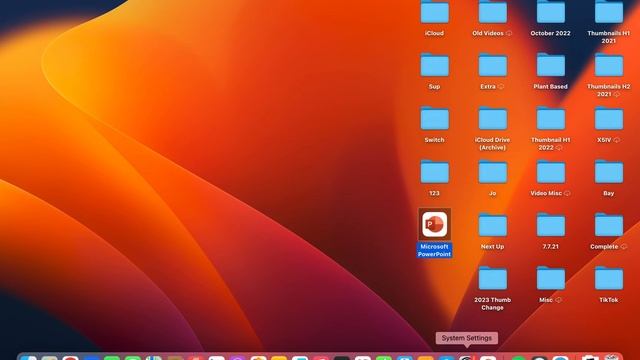The image size is (640, 360).
Task: Click the cloud icon beside Complete label
Action: coord(623,247)
